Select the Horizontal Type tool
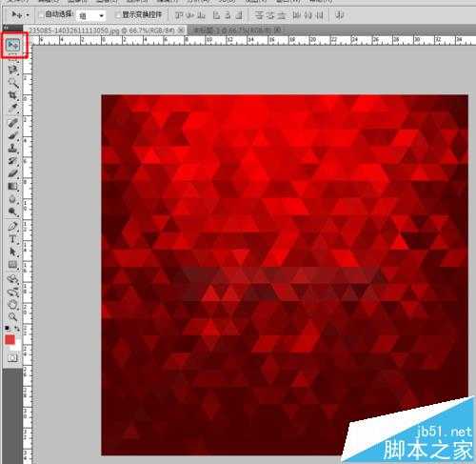This screenshot has width=476, height=464. (12, 239)
